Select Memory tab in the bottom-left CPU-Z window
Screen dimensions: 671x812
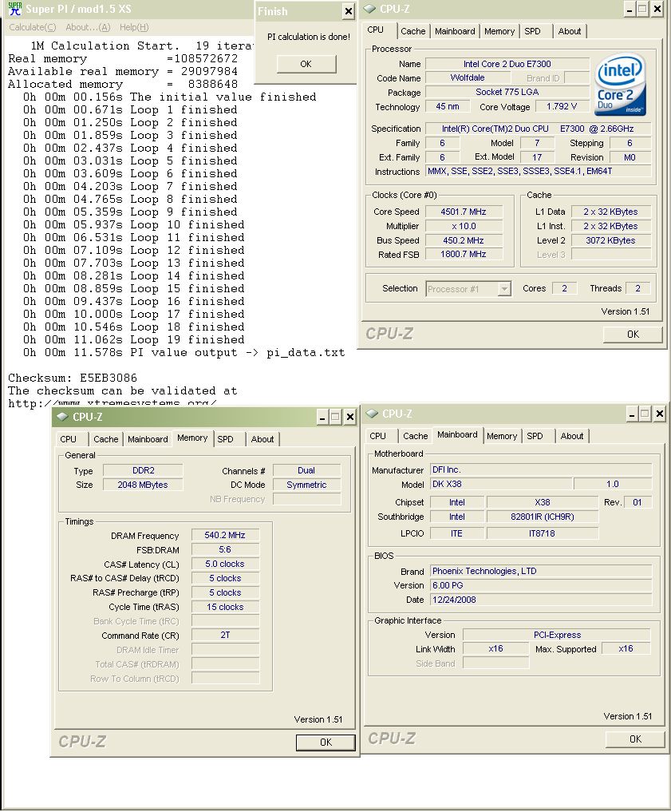tap(192, 438)
